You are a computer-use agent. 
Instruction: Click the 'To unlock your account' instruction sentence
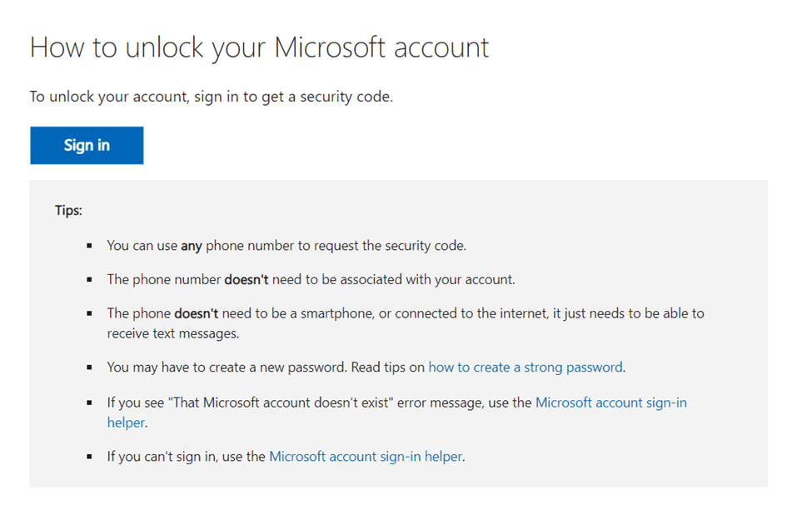[x=212, y=97]
